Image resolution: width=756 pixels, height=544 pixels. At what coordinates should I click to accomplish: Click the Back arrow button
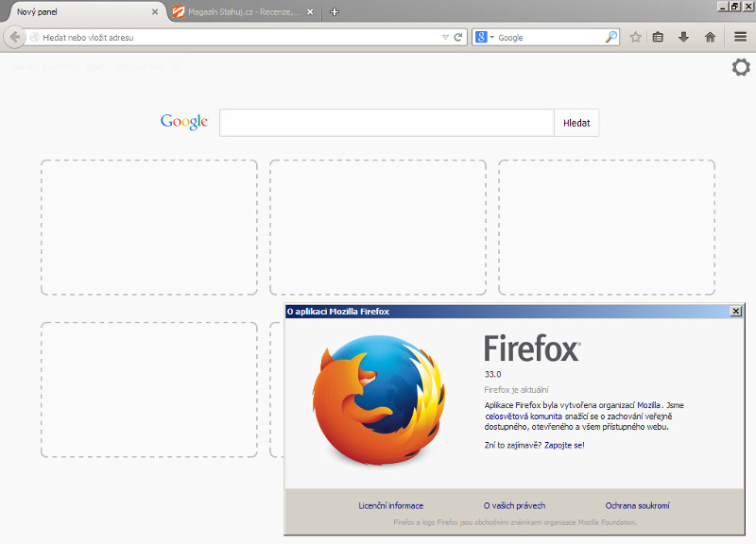[14, 37]
